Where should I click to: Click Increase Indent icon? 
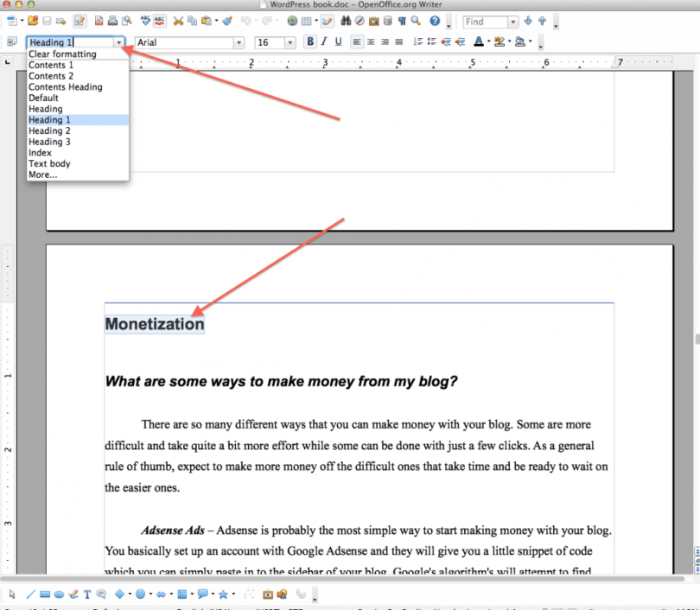click(x=460, y=42)
